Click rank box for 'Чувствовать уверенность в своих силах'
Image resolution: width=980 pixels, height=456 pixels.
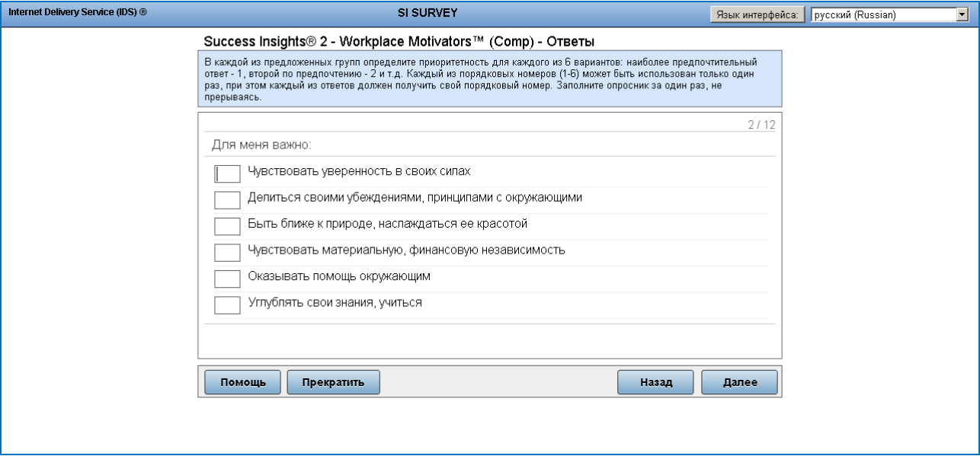pyautogui.click(x=227, y=174)
